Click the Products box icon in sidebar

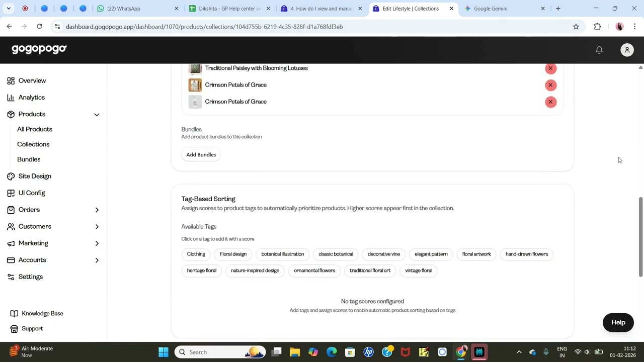coord(11,114)
